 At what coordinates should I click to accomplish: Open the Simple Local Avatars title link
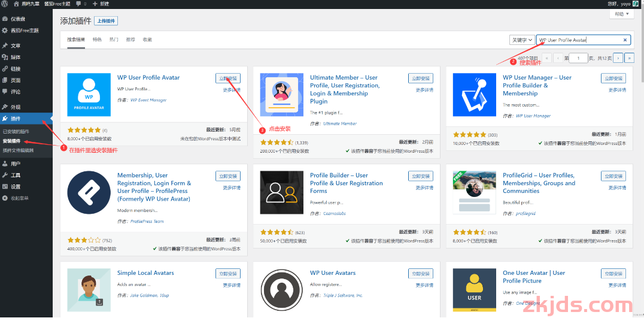tap(145, 273)
